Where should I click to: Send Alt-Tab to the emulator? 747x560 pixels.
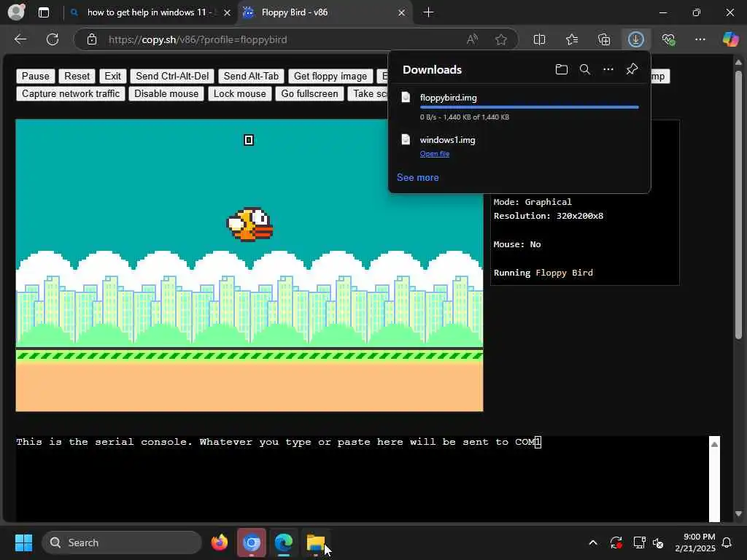pyautogui.click(x=251, y=76)
